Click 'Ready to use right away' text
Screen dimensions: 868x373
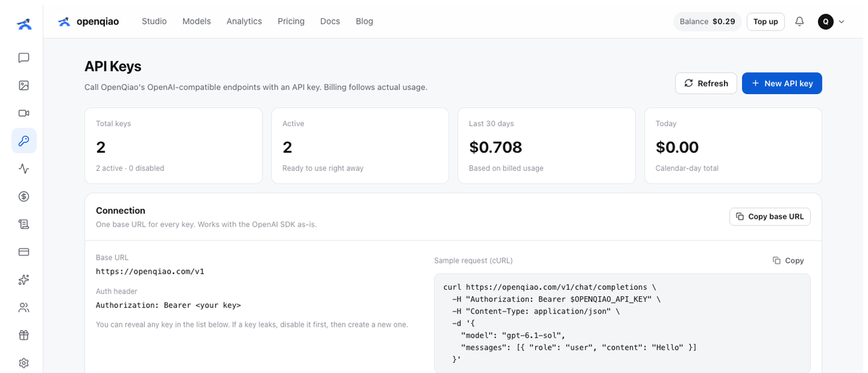point(323,168)
